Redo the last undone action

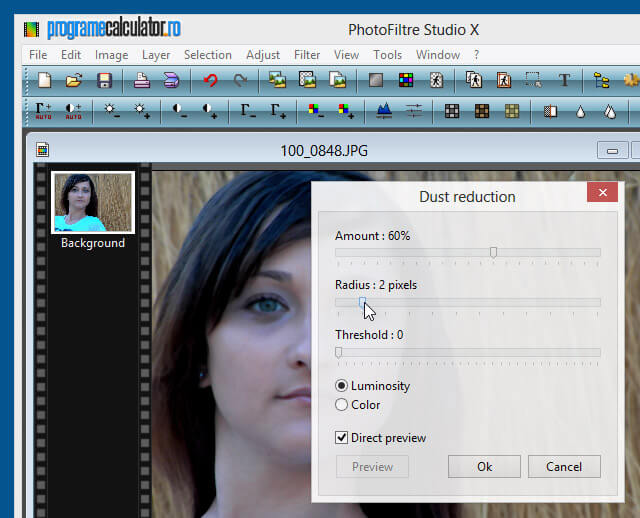[240, 80]
